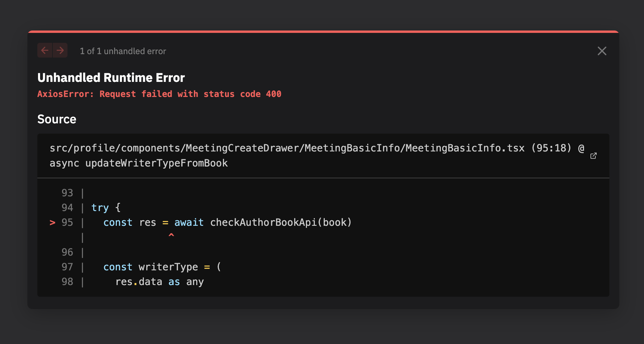Screen dimensions: 644x344
Task: Dismiss the error overlay with the X icon
Action: tap(602, 51)
